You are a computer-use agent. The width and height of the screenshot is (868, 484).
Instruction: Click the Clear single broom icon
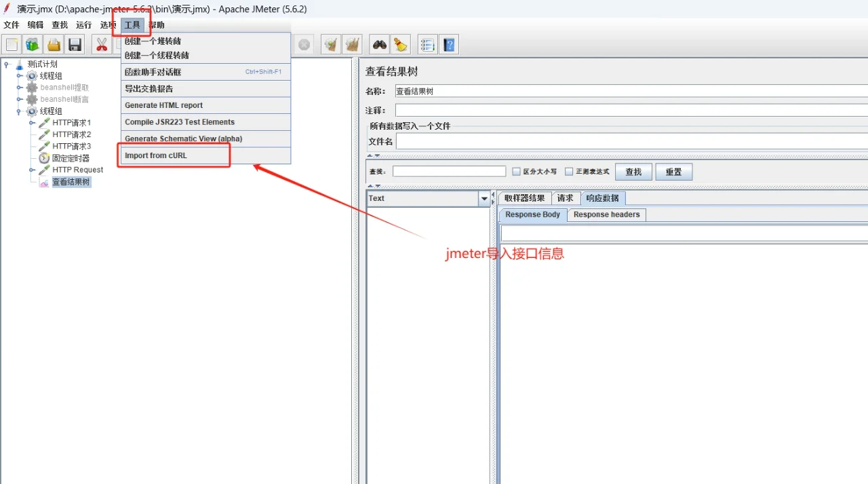331,45
